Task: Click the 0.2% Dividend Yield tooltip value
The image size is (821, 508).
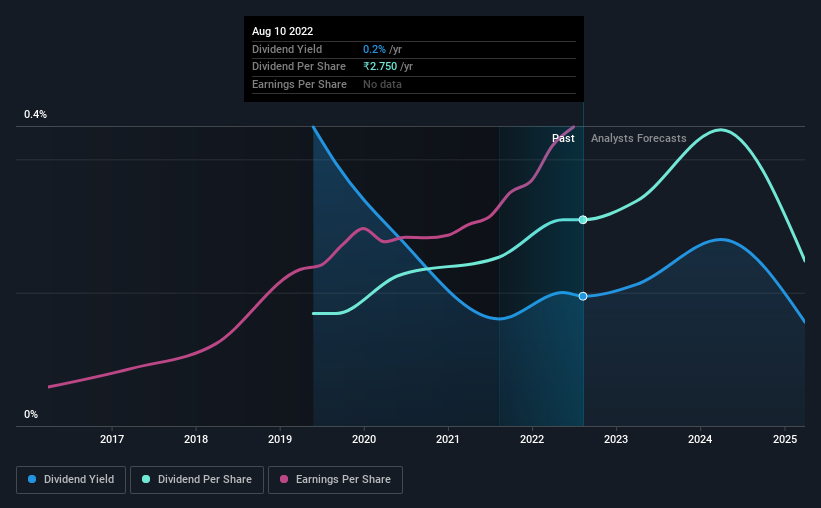Action: 374,49
